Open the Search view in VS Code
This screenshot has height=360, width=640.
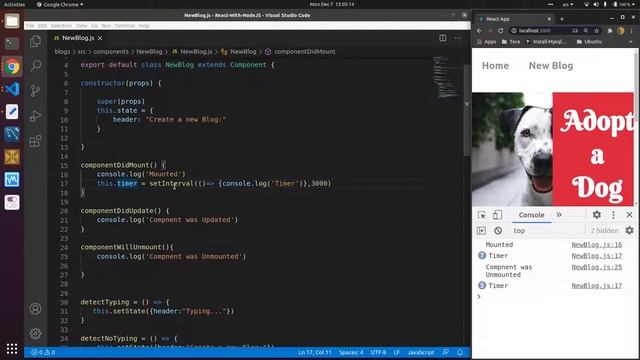(36, 65)
